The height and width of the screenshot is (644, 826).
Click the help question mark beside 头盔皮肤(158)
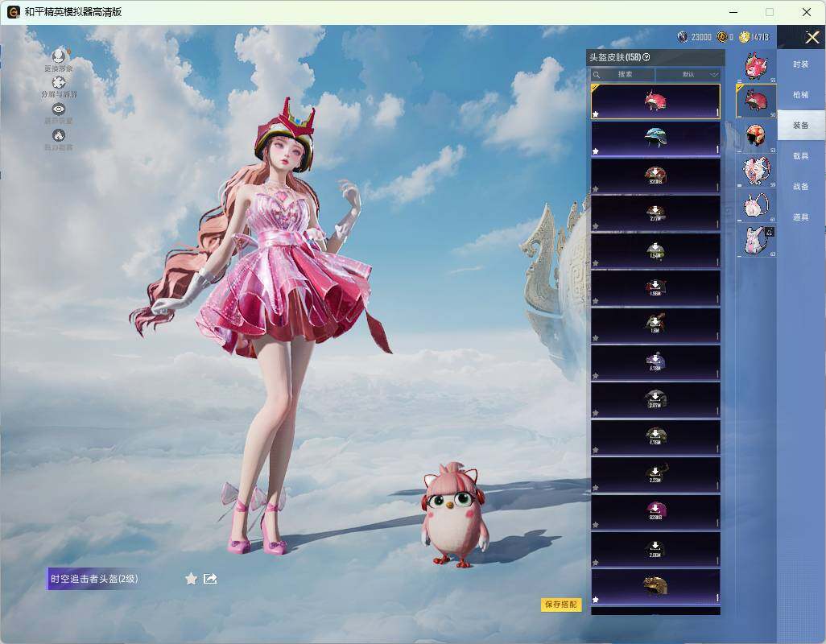tap(646, 57)
